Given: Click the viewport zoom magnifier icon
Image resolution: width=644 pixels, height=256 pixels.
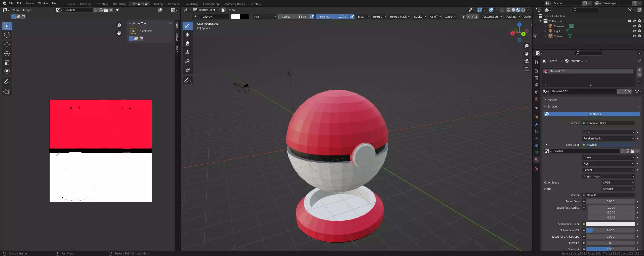Looking at the screenshot, I should click(527, 46).
